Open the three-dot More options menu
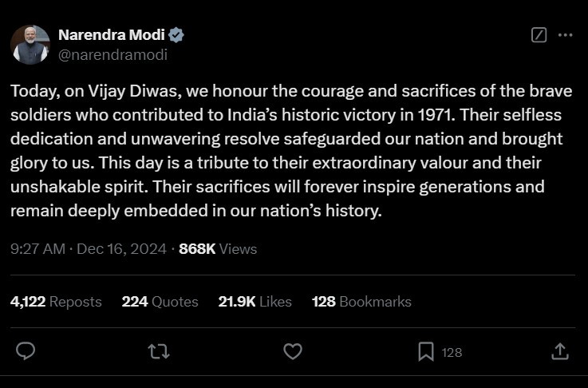 565,35
